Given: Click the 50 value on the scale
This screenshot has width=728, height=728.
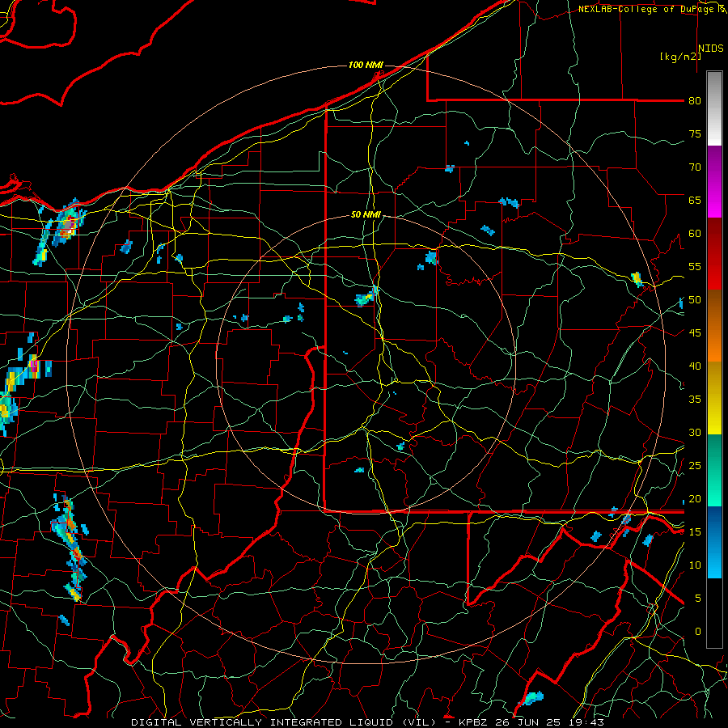Looking at the screenshot, I should (x=695, y=300).
